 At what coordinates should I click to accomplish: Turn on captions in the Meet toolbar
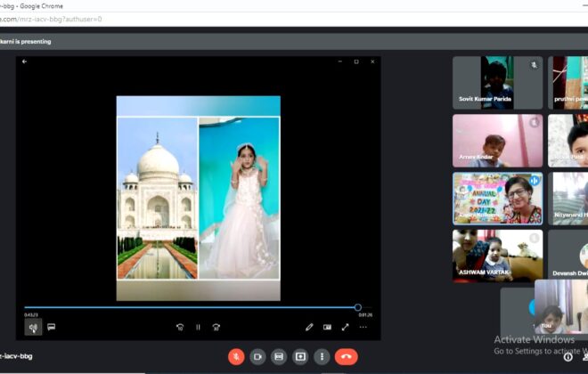[279, 357]
